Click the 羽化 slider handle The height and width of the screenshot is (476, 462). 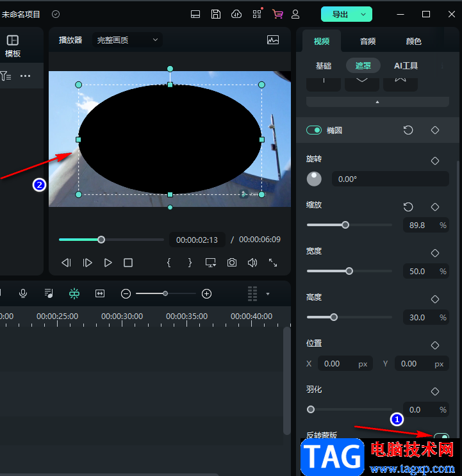pos(311,409)
